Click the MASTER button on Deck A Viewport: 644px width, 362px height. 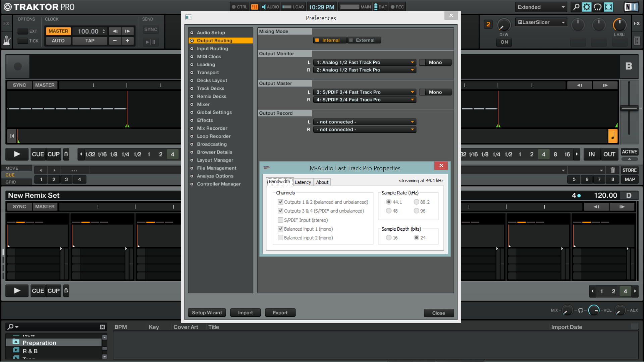coord(44,85)
